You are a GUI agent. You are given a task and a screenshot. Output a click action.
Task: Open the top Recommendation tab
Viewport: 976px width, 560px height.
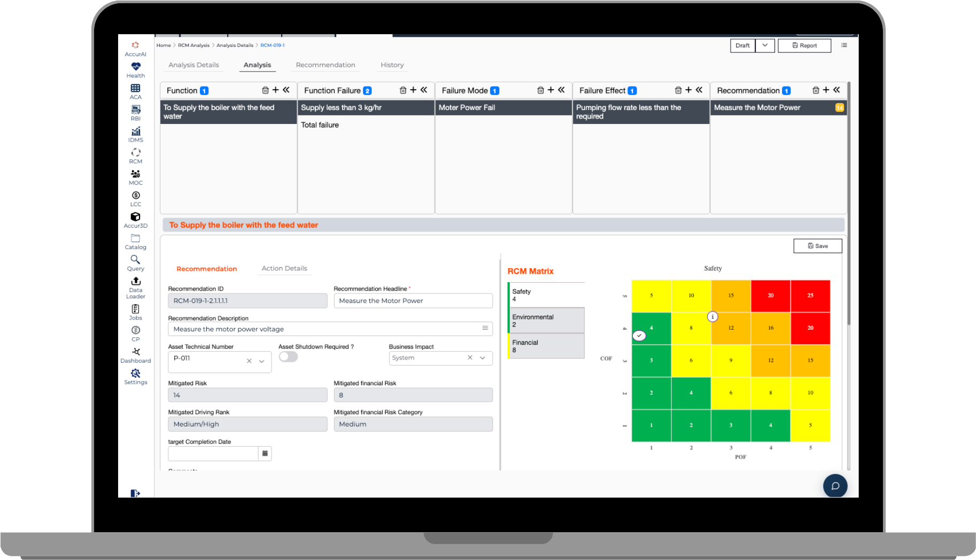click(326, 65)
